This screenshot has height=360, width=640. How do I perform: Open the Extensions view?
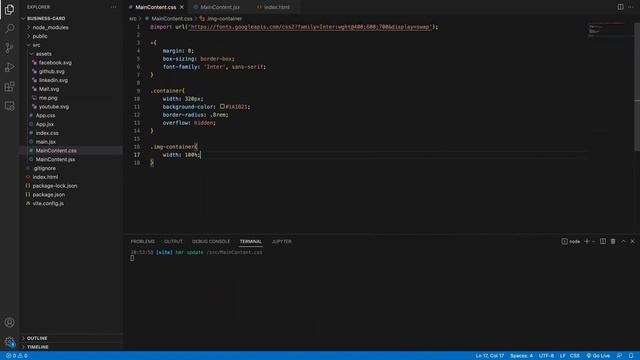coord(9,87)
